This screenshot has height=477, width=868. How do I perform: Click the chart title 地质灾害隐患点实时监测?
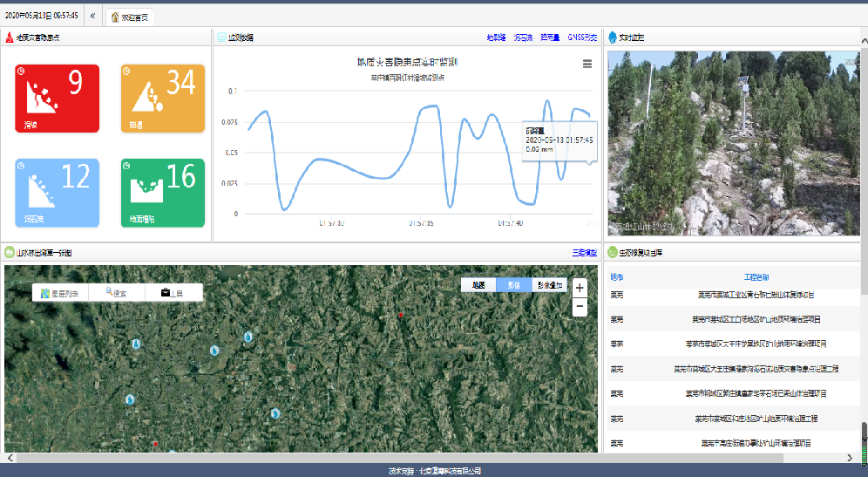click(407, 62)
